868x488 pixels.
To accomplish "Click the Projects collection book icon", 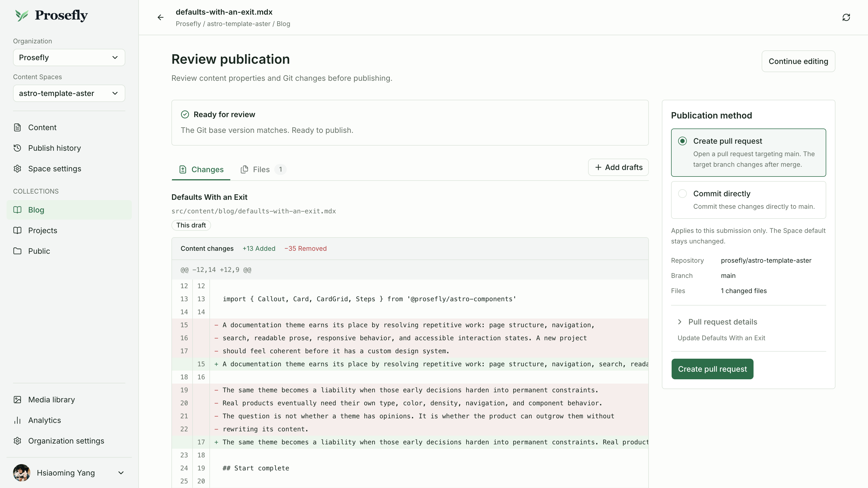I will click(18, 230).
